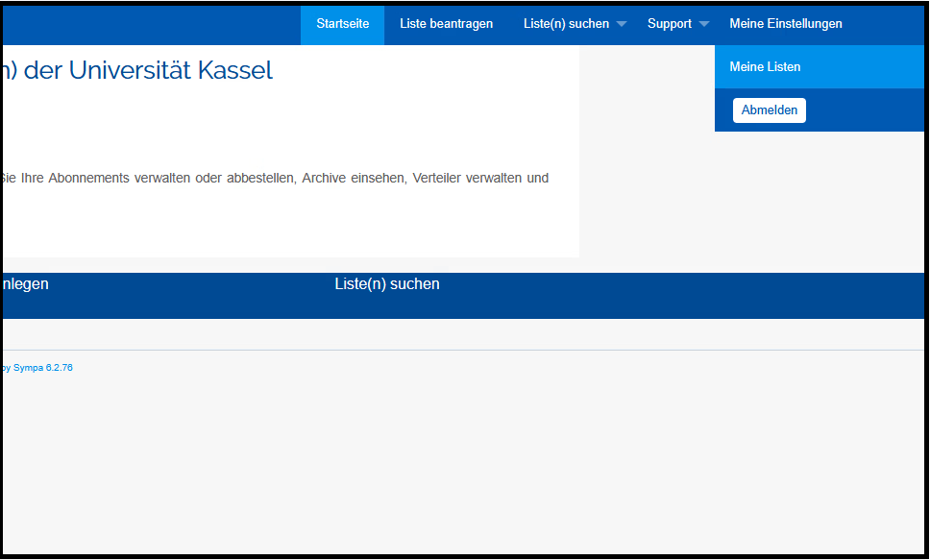The width and height of the screenshot is (930, 560).
Task: Follow the Liste(n) suchen link in the footer bar
Action: pos(386,284)
